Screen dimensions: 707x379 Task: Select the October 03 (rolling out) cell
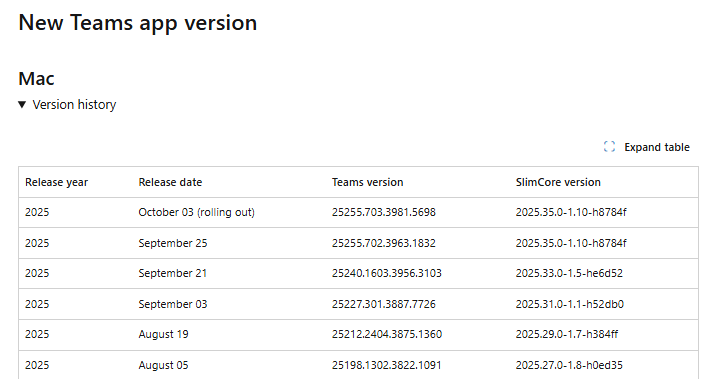(197, 212)
